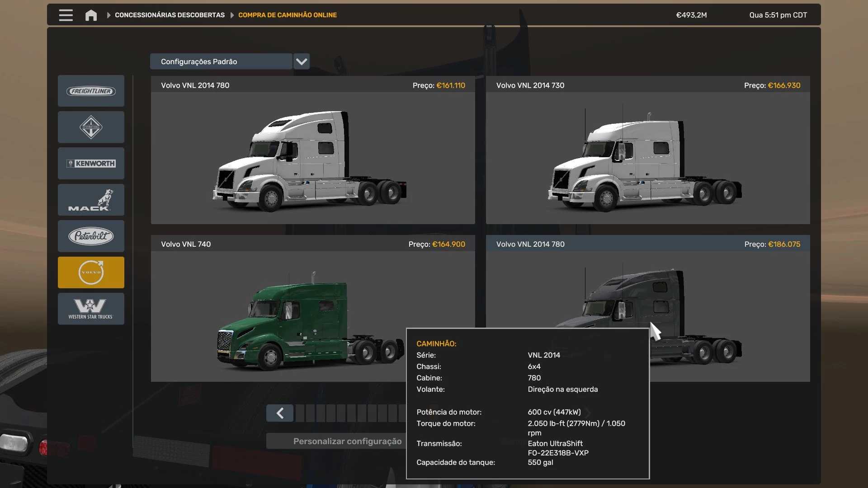Image resolution: width=868 pixels, height=488 pixels.
Task: Go to previous page with left arrow
Action: (280, 413)
